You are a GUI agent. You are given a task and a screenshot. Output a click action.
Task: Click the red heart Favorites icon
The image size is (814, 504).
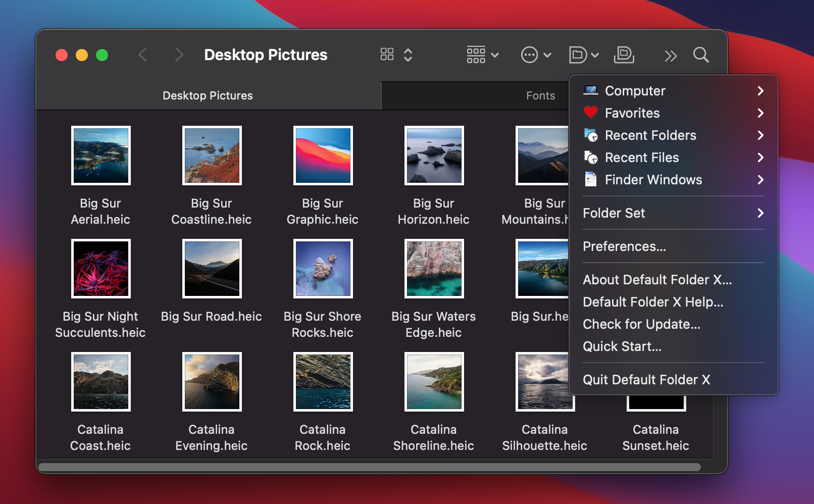click(591, 113)
